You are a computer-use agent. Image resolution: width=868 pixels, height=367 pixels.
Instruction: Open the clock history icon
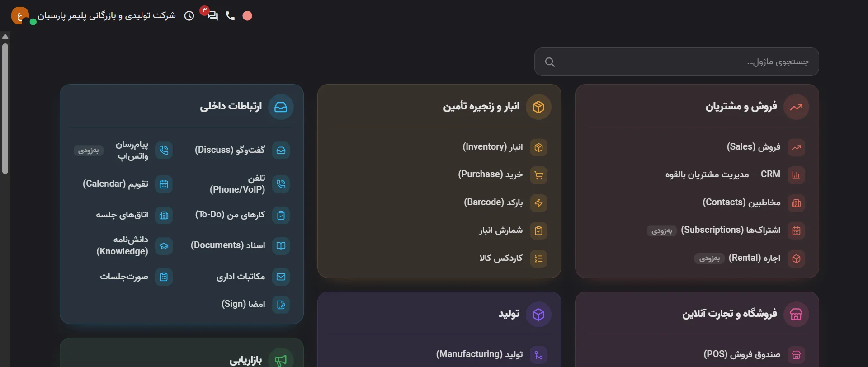(x=189, y=16)
